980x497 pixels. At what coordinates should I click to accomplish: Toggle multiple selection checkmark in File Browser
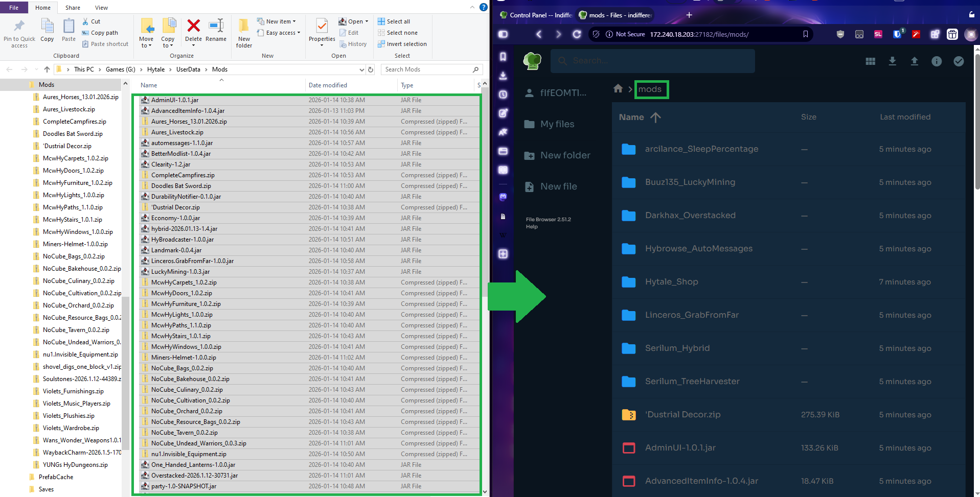click(959, 61)
